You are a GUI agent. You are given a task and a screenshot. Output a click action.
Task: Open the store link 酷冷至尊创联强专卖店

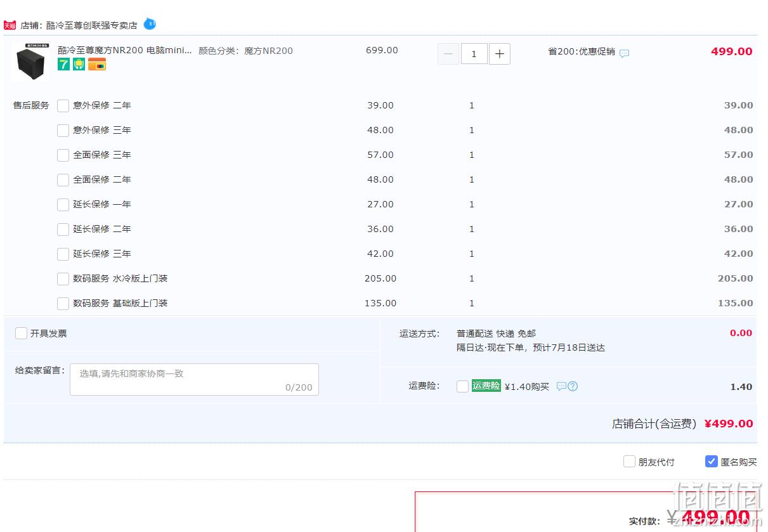coord(91,25)
